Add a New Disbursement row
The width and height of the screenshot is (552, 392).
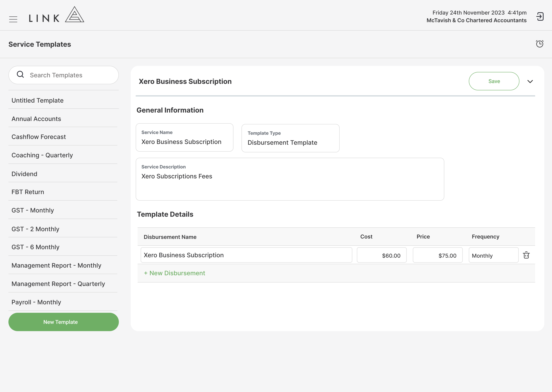[174, 273]
